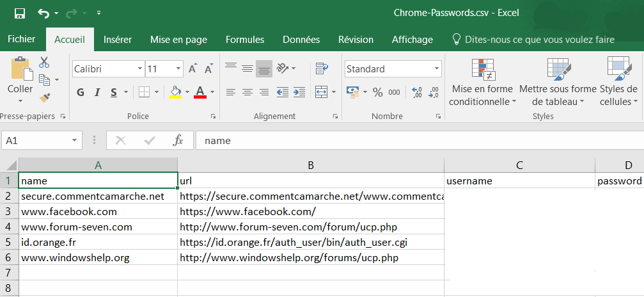Open Mise en forme conditionnelle menu

[483, 83]
